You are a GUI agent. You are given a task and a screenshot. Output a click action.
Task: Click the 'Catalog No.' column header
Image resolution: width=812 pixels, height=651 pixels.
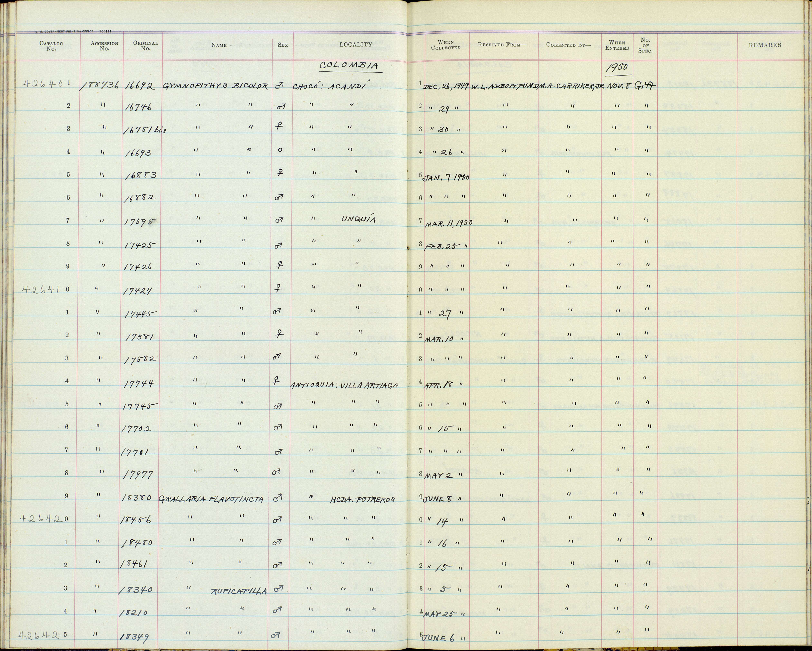[51, 46]
